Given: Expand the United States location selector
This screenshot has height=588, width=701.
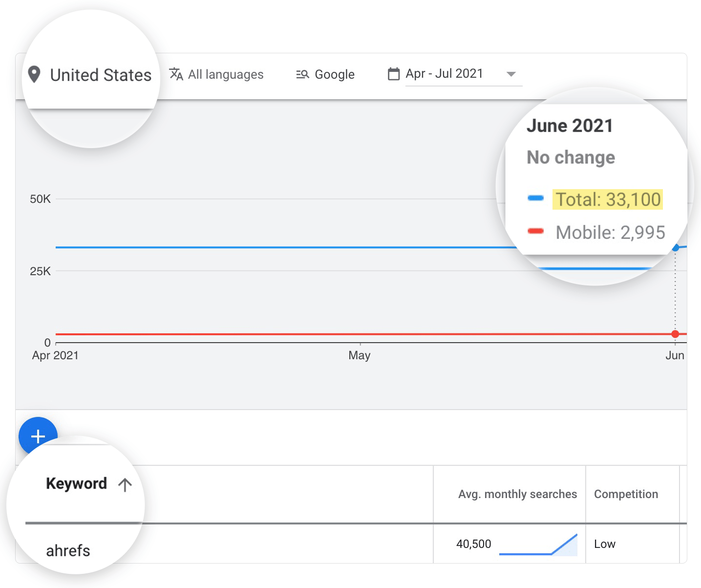Looking at the screenshot, I should click(100, 74).
